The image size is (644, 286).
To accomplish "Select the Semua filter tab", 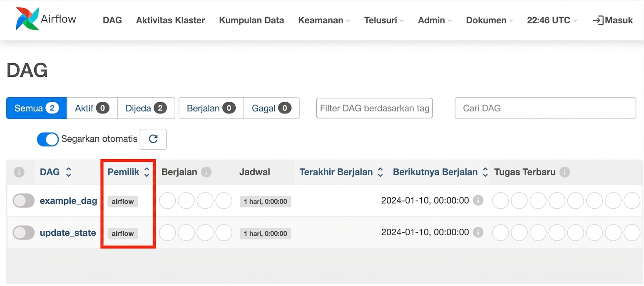I will pos(37,108).
